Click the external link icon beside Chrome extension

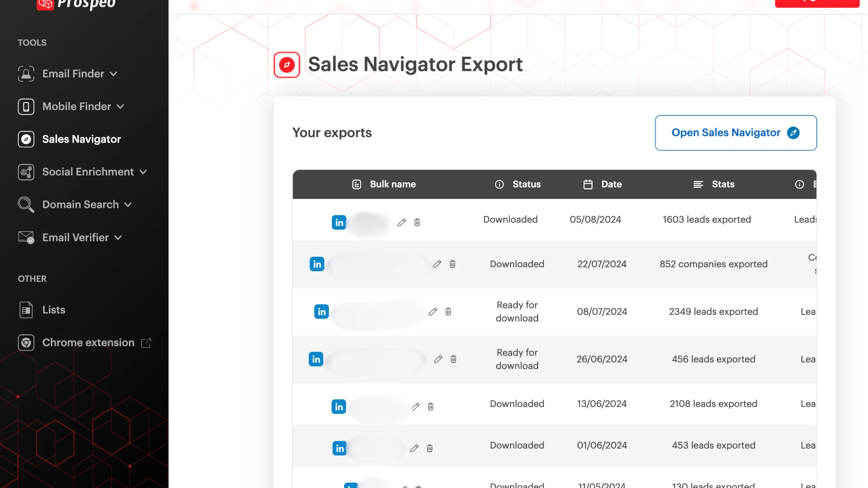[x=146, y=343]
